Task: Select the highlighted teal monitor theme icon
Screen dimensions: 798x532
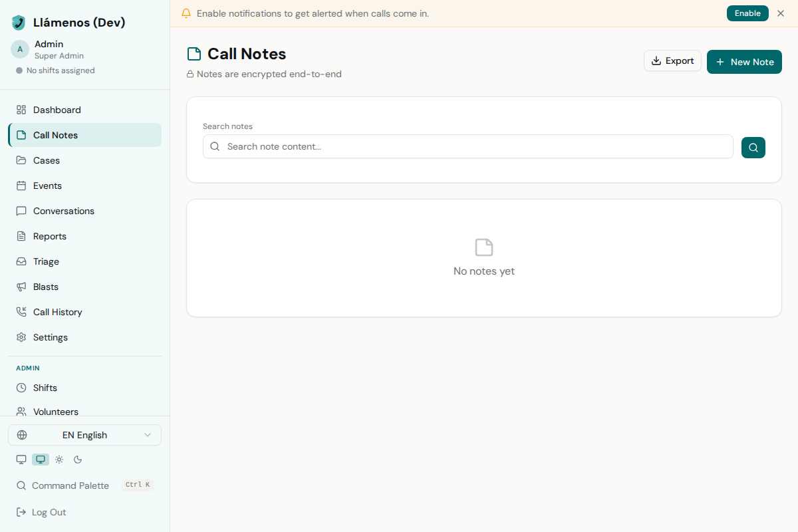Action: (x=41, y=460)
